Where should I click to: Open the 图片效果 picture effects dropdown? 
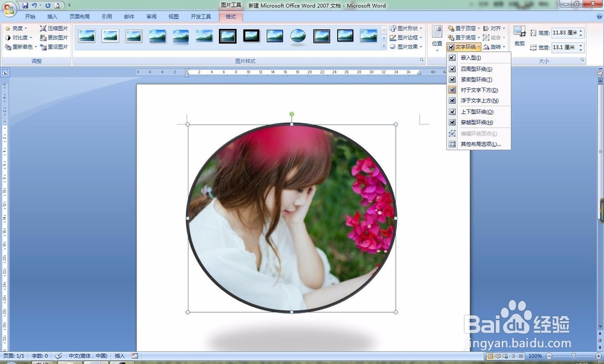[406, 47]
